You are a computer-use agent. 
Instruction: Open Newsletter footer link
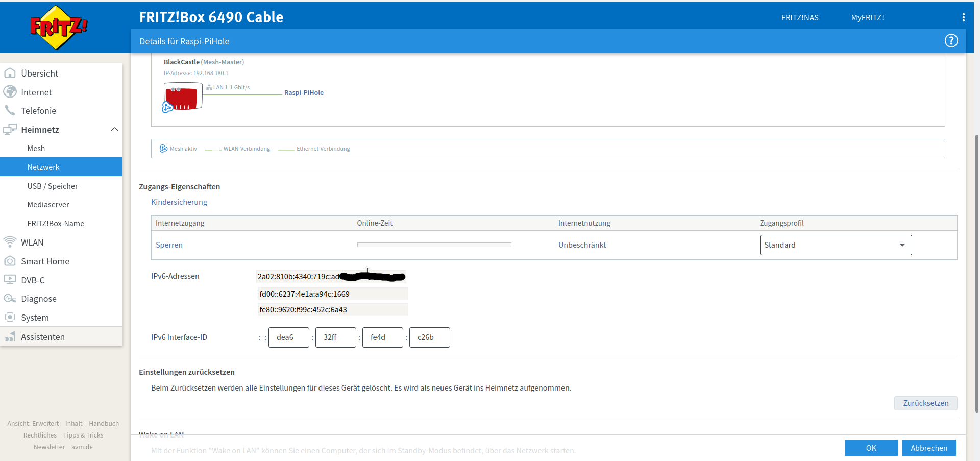pos(49,447)
